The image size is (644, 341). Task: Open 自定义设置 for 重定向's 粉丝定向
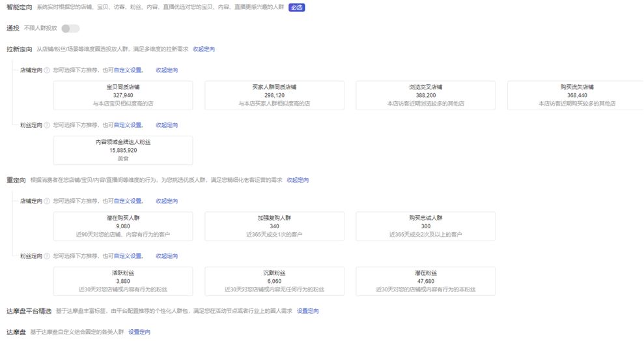(128, 256)
